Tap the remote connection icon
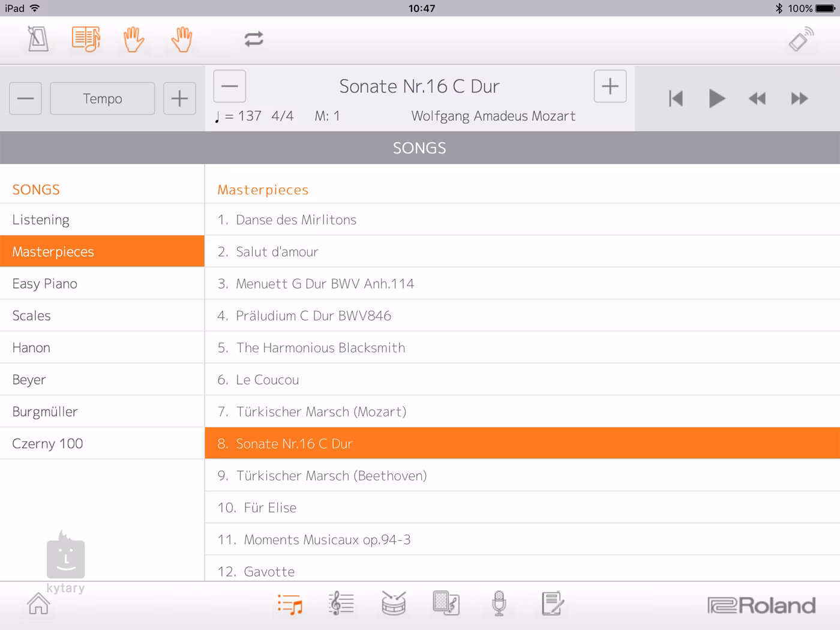Viewport: 840px width, 630px height. (x=800, y=40)
